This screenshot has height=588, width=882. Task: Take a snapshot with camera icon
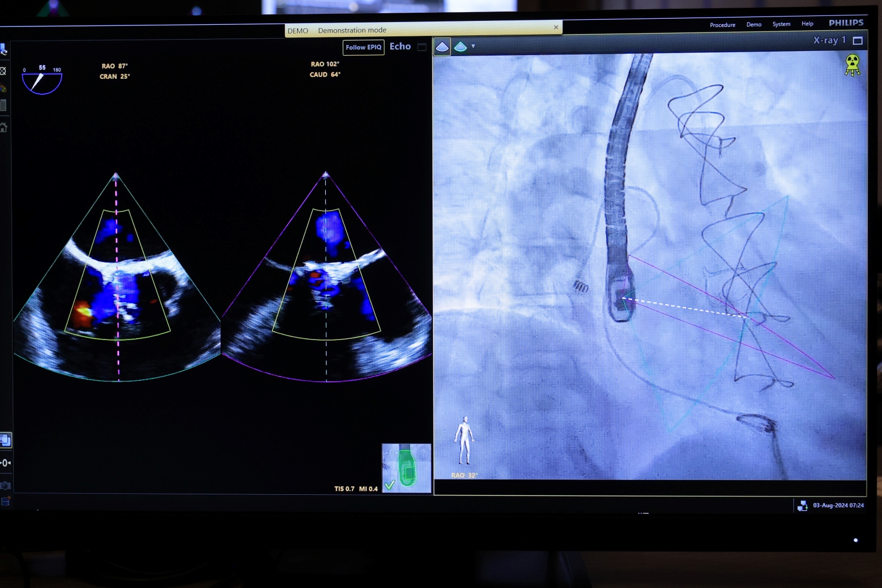click(5, 485)
